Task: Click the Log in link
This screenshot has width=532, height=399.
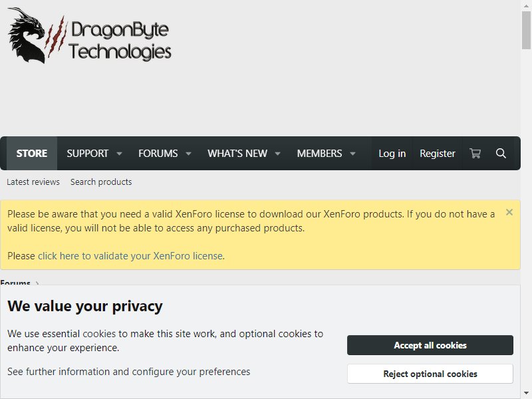Action: coord(392,154)
